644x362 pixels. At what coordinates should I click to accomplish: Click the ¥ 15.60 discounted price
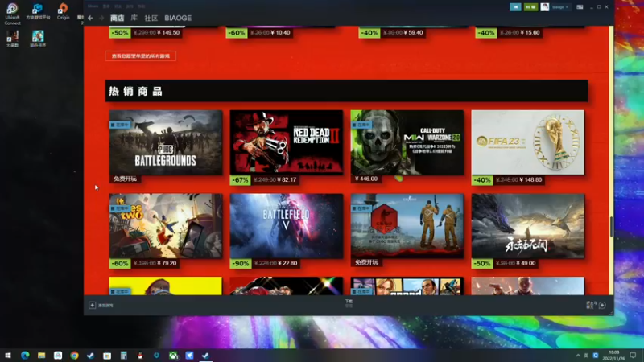tap(530, 32)
